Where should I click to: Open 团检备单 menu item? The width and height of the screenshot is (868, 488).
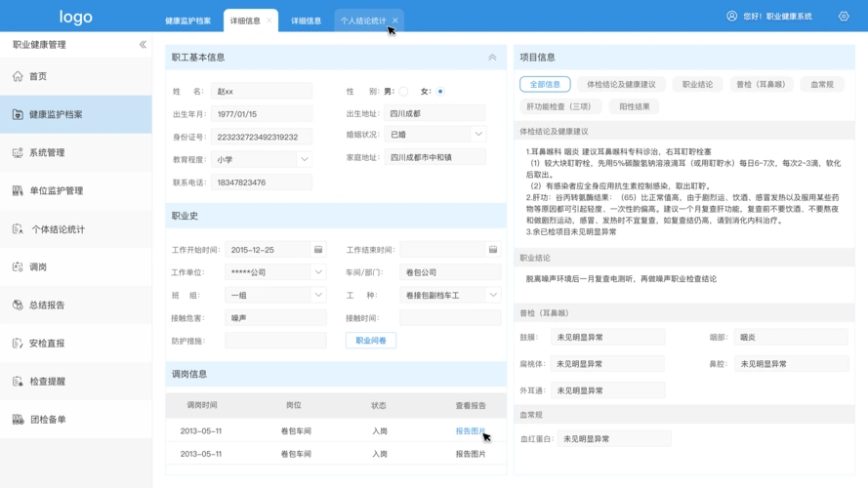[76, 420]
